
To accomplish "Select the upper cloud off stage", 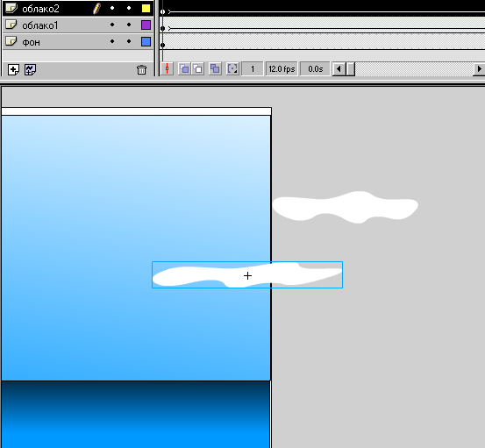I will 346,207.
